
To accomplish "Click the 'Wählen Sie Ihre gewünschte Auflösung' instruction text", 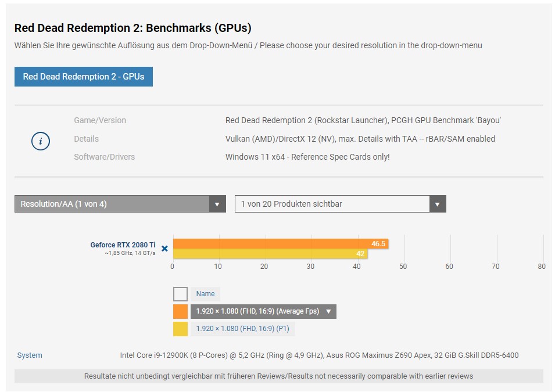I will pos(248,45).
